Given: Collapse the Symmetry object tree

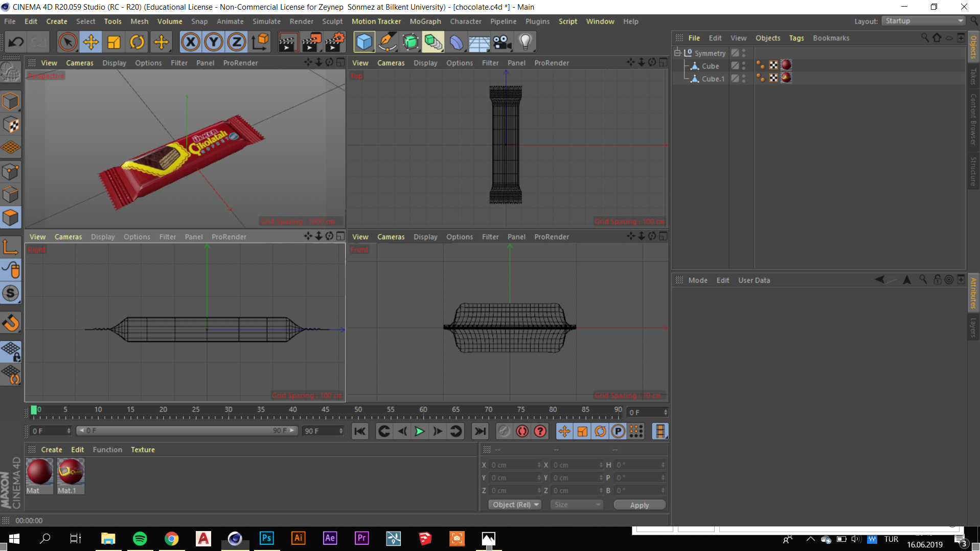Looking at the screenshot, I should click(677, 53).
